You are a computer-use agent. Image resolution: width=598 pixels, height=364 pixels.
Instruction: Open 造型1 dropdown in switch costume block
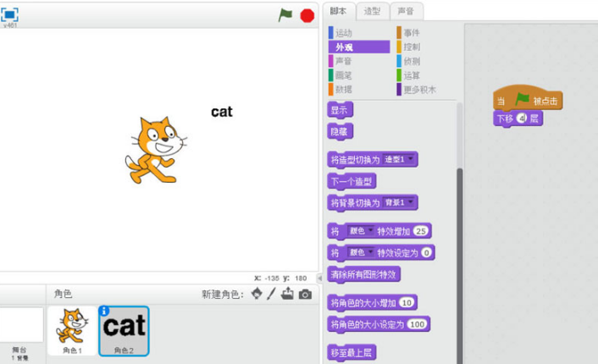[x=399, y=159]
